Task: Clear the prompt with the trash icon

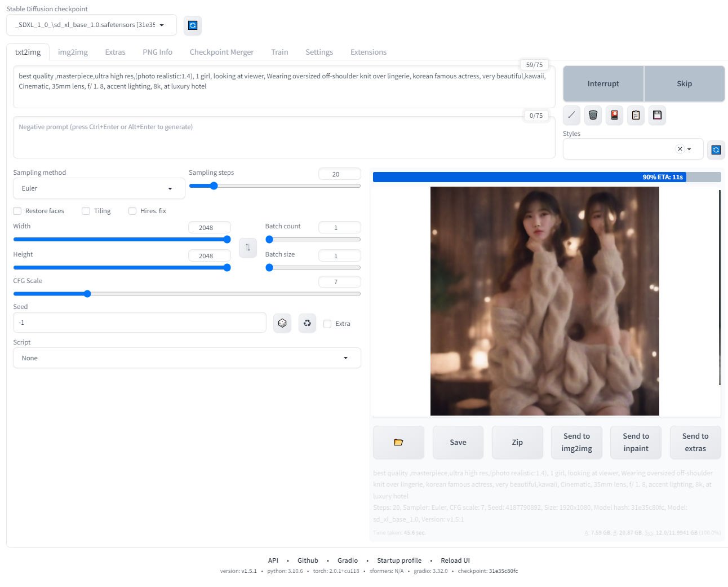Action: click(x=593, y=115)
